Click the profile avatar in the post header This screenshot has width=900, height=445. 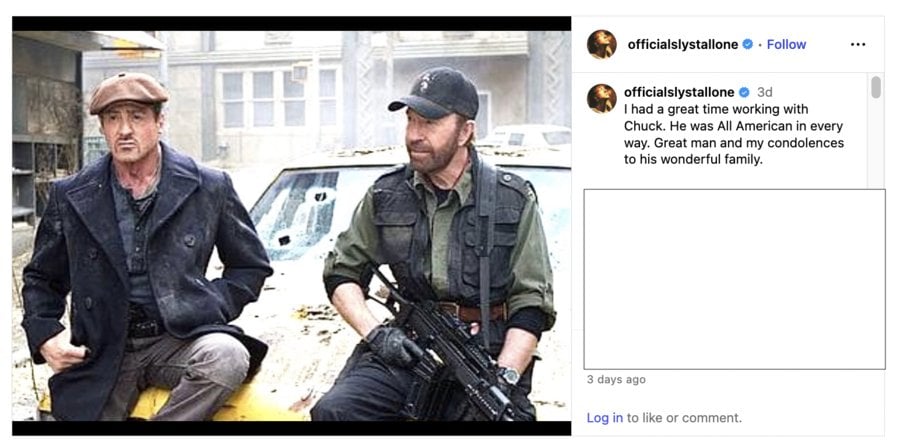(602, 44)
